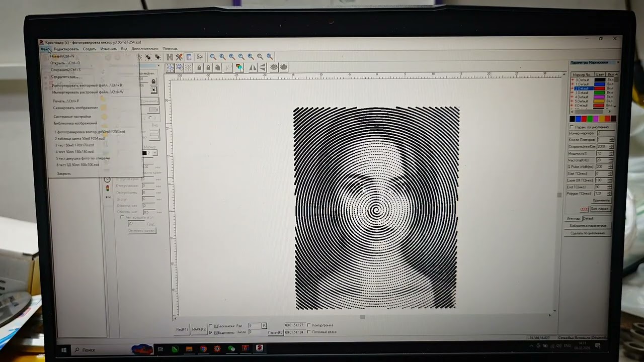Click the horizontal mirror triangles icon
644x362 pixels.
[253, 67]
